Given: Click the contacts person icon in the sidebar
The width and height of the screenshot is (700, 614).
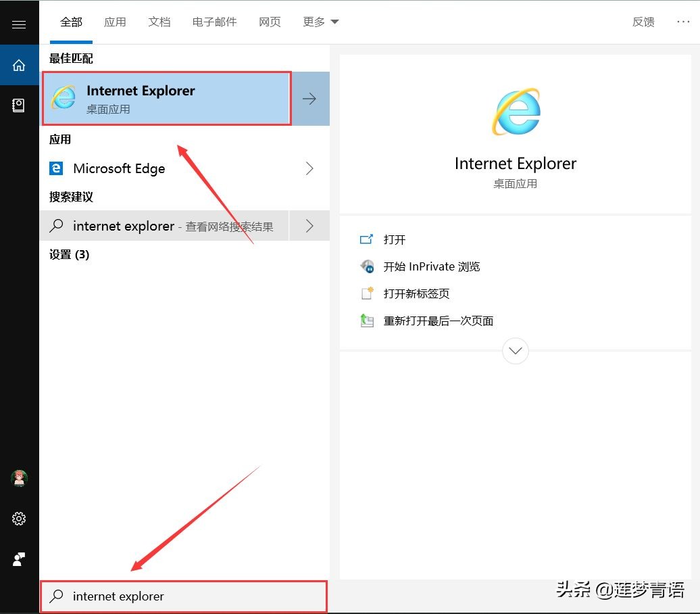Looking at the screenshot, I should click(19, 559).
